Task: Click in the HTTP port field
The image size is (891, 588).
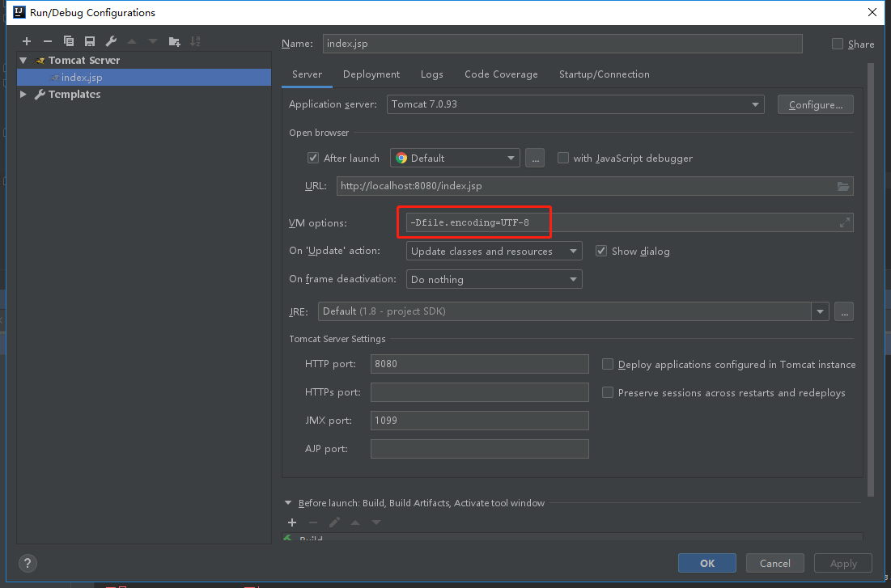Action: (480, 364)
